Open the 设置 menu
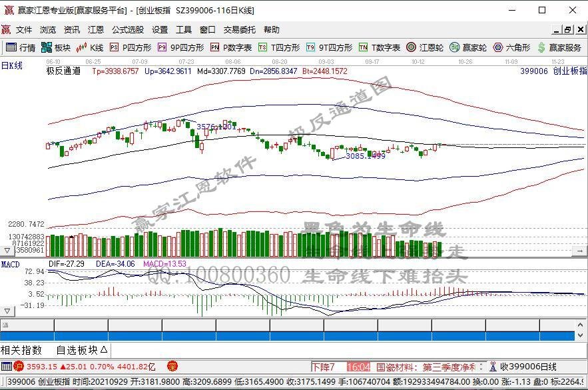The image size is (588, 390). [160, 29]
